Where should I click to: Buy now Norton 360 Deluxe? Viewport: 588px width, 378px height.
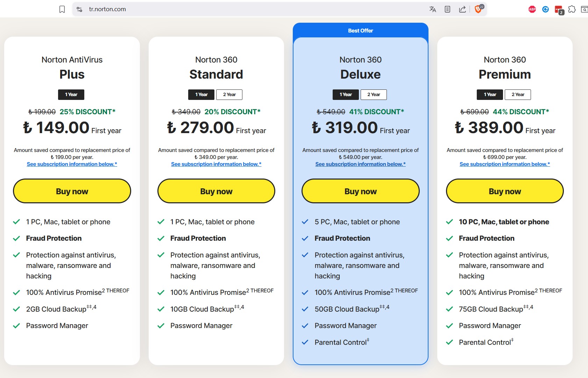click(361, 191)
